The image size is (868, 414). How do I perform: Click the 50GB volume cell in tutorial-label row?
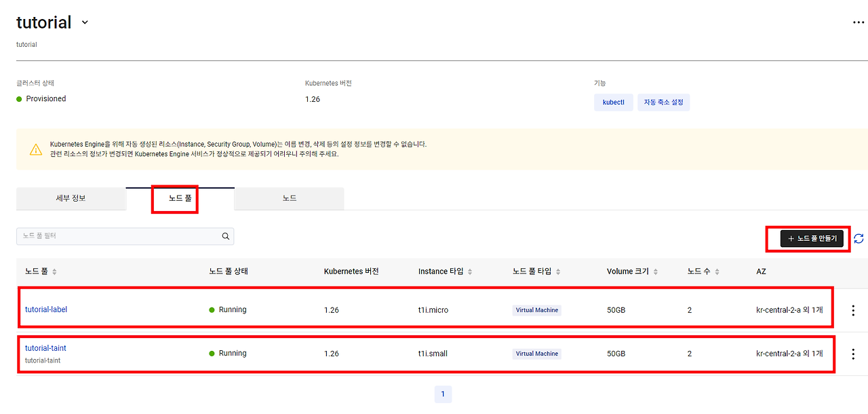616,310
